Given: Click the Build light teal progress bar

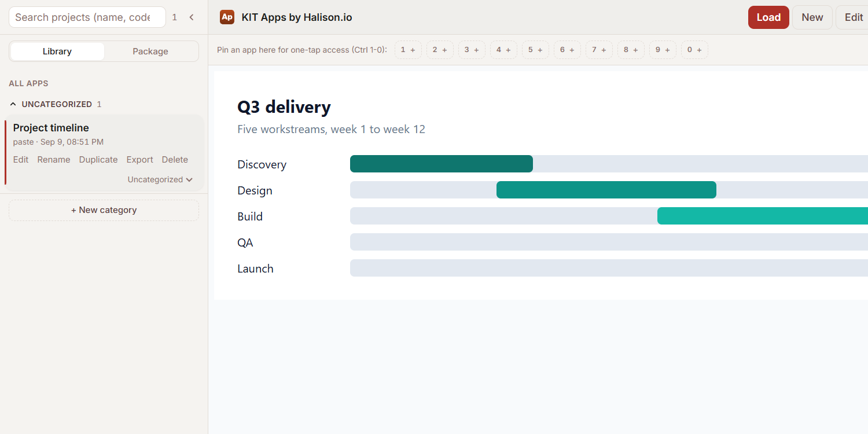Looking at the screenshot, I should [763, 216].
